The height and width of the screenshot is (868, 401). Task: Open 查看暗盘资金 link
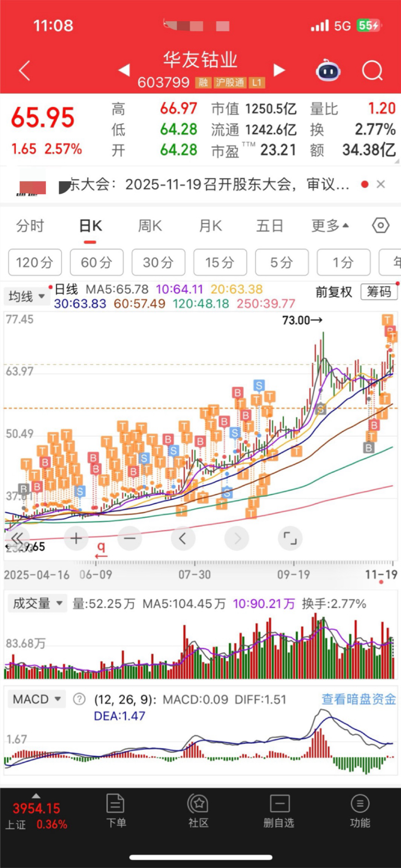pyautogui.click(x=359, y=699)
